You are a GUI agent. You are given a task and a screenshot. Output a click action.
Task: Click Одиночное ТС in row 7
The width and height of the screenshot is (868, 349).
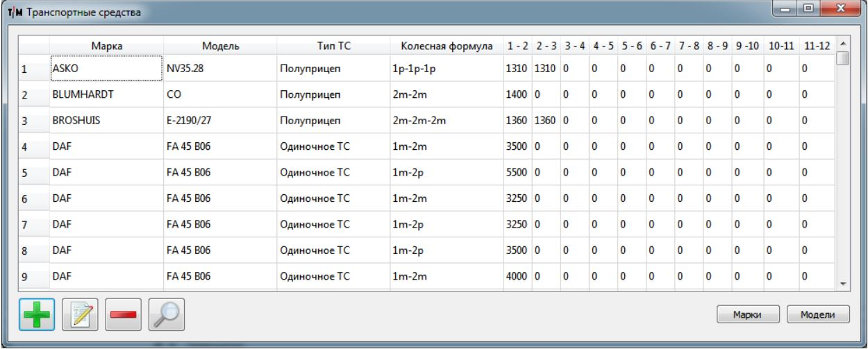coord(333,225)
